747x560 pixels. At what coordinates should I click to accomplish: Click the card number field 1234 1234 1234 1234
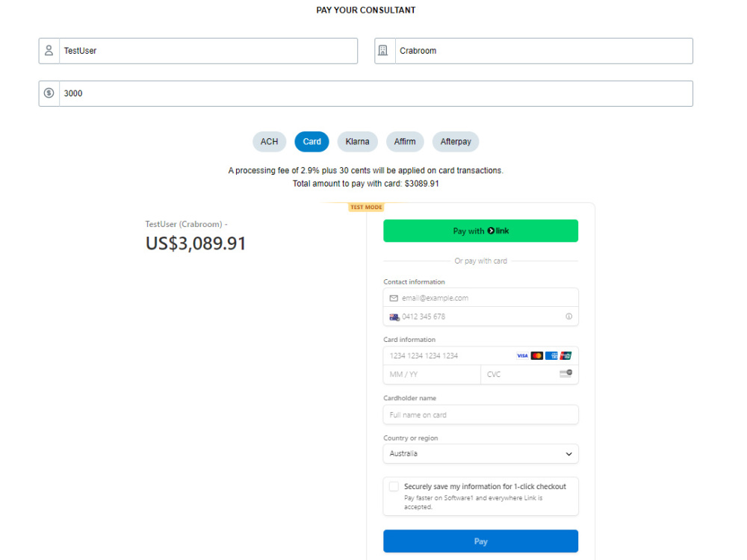click(x=480, y=355)
